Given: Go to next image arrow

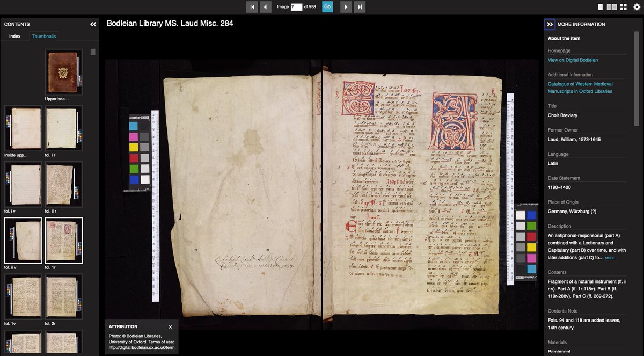Looking at the screenshot, I should pyautogui.click(x=346, y=7).
